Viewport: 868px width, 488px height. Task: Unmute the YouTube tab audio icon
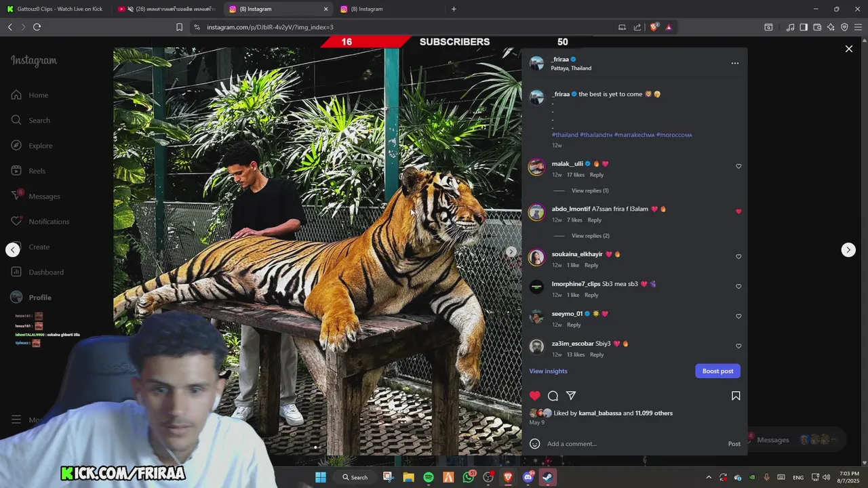click(x=130, y=9)
